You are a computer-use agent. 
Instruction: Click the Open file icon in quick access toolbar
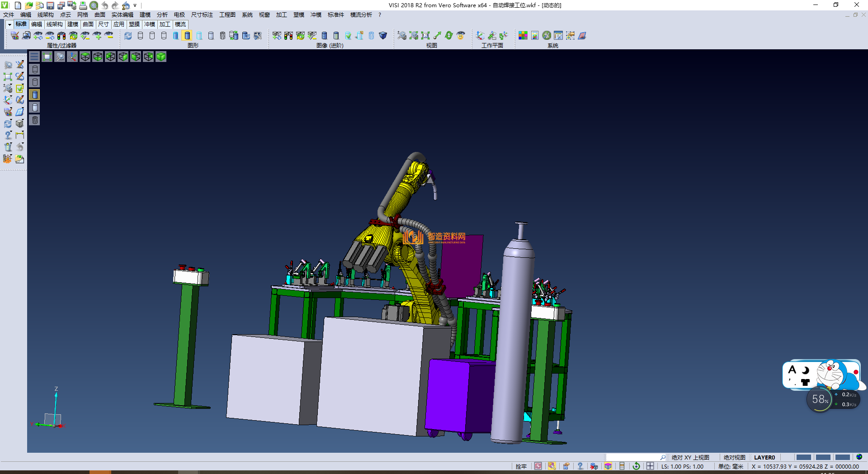click(x=28, y=5)
